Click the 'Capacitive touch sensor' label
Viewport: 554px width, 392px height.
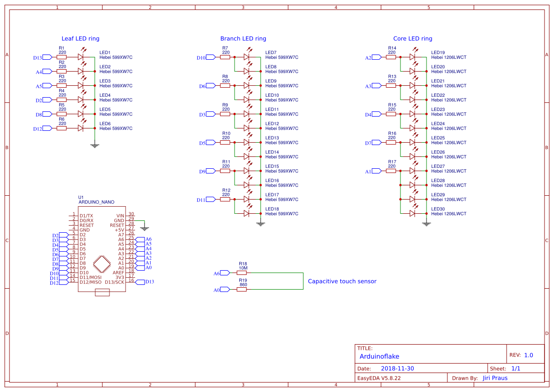(342, 281)
